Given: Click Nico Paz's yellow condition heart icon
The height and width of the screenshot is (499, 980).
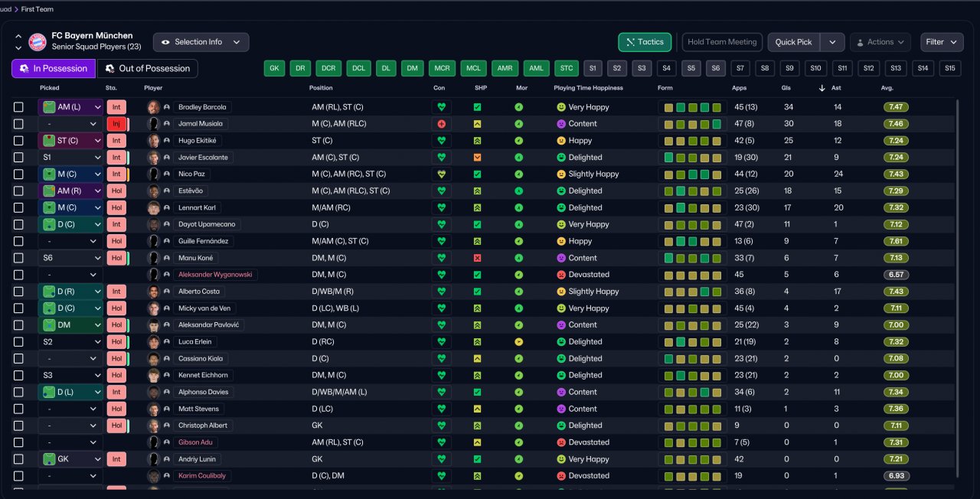Looking at the screenshot, I should pyautogui.click(x=441, y=174).
